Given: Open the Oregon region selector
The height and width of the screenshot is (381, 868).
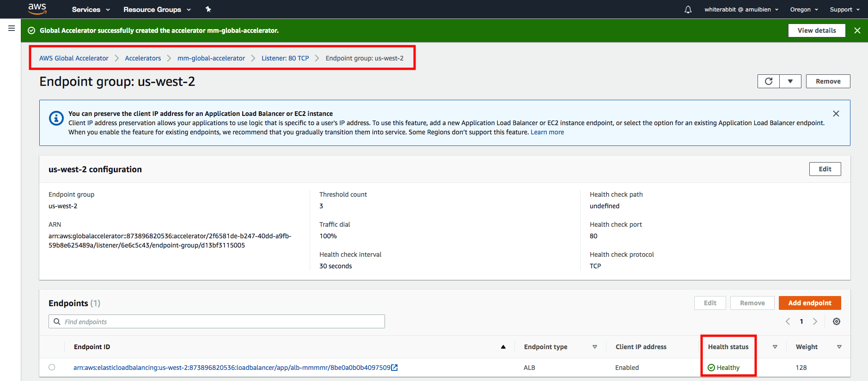Looking at the screenshot, I should pyautogui.click(x=804, y=9).
